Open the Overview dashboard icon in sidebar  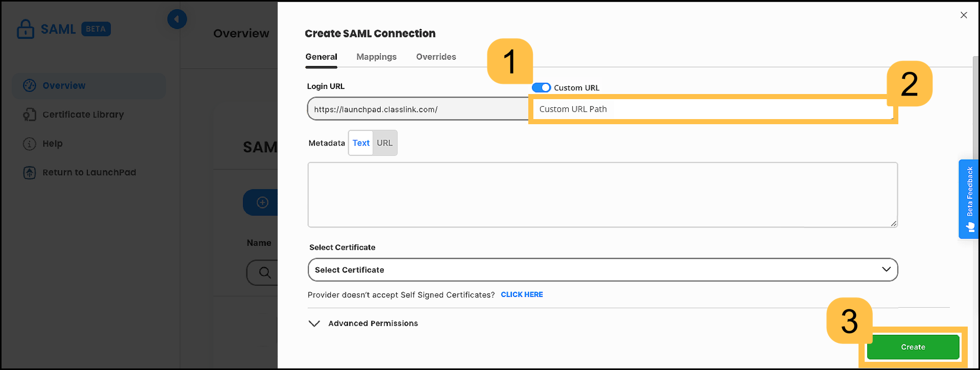pyautogui.click(x=29, y=85)
